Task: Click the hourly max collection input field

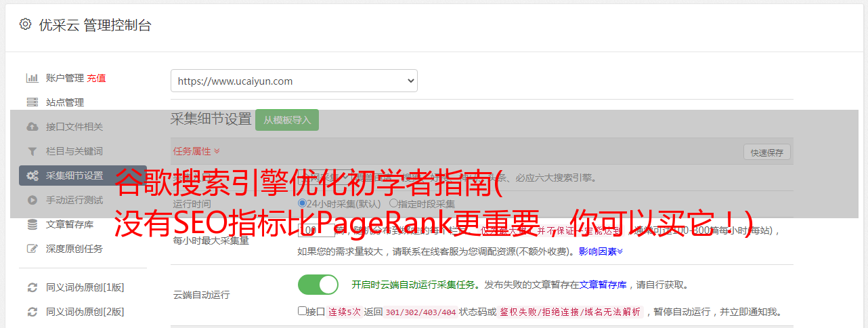Action: click(x=317, y=230)
